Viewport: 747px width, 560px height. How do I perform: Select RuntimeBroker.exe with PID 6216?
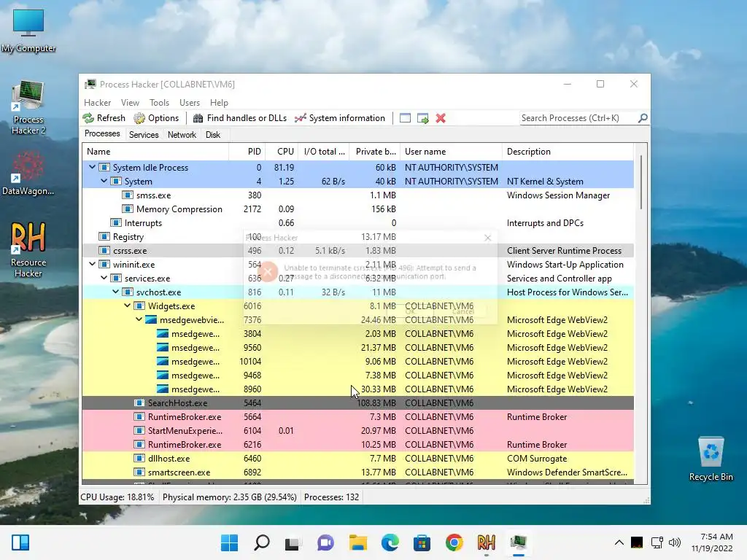point(357,444)
